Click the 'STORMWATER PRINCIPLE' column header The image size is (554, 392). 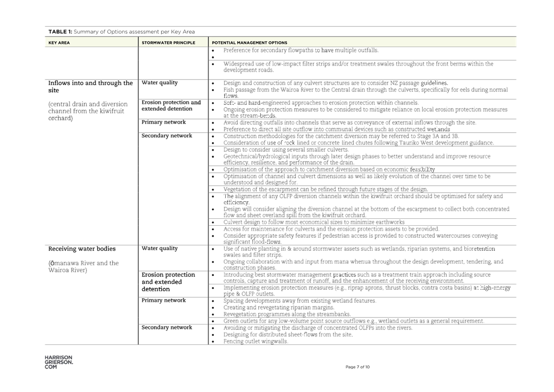(168, 43)
